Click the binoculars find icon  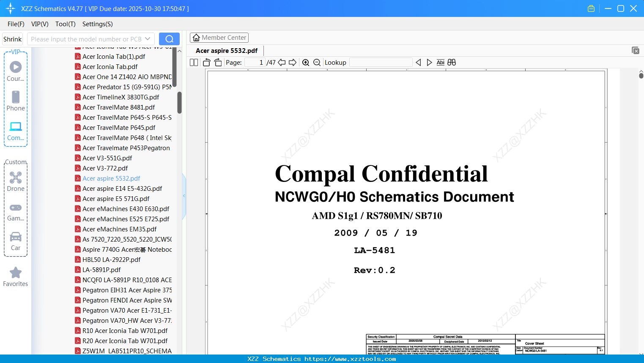point(452,63)
